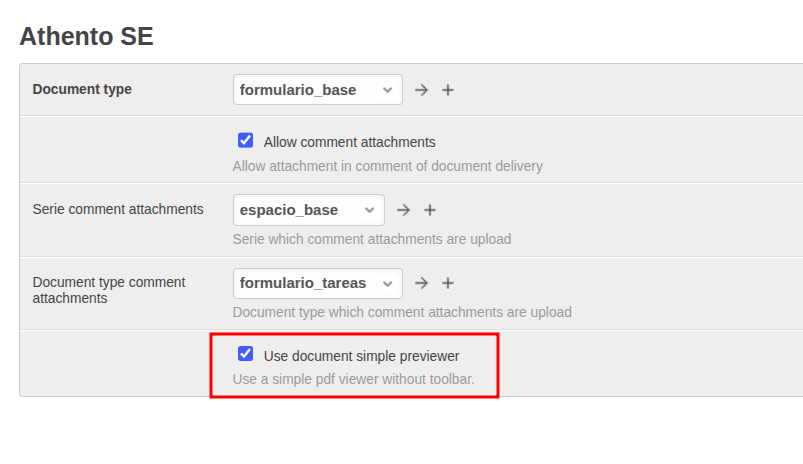Click the Athento SE heading
The height and width of the screenshot is (464, 803).
pyautogui.click(x=86, y=37)
